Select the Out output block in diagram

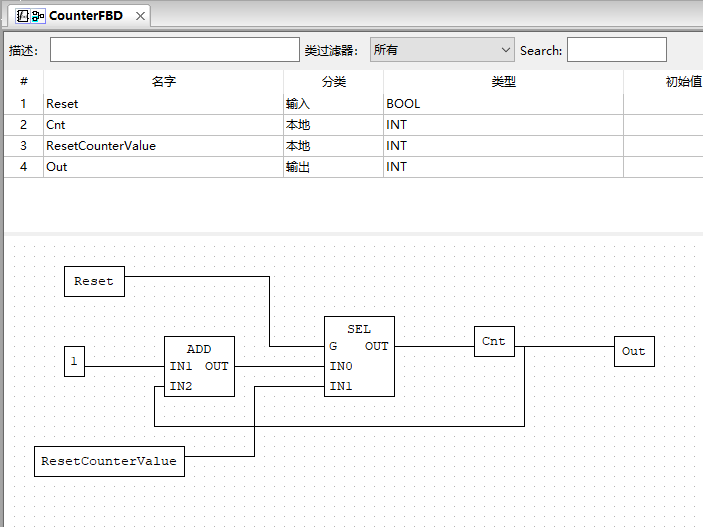tap(634, 351)
